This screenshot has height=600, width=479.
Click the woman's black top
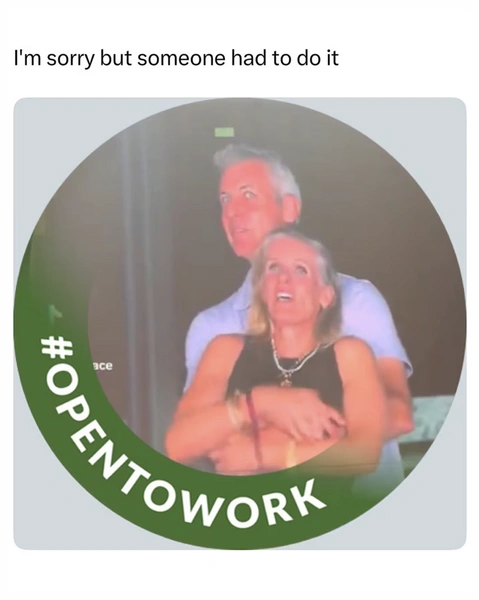[287, 373]
